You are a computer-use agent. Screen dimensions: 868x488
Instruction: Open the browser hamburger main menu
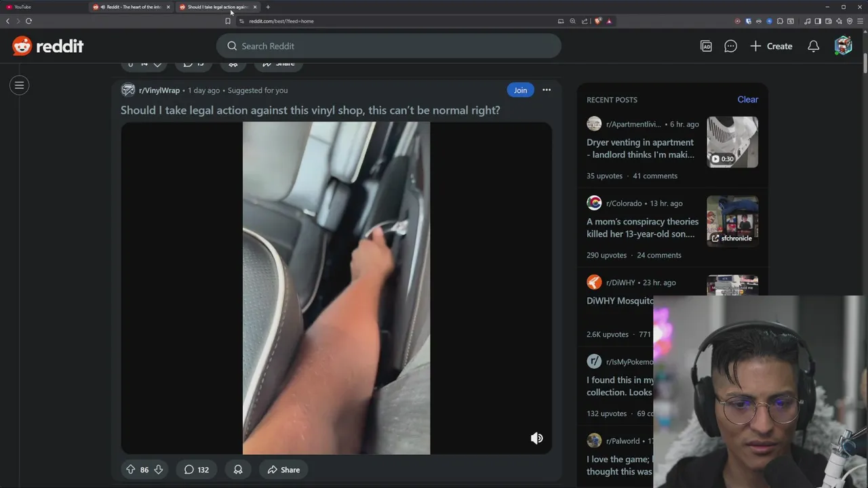point(860,21)
